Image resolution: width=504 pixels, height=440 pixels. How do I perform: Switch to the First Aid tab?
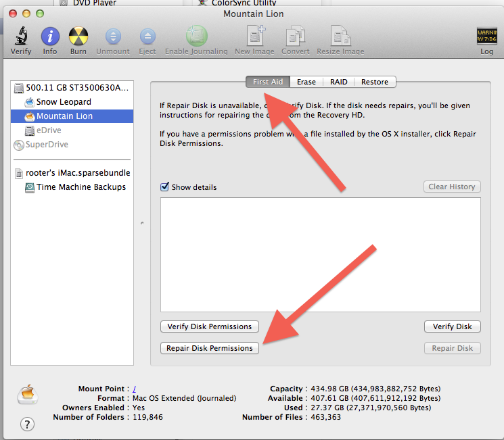tap(268, 82)
